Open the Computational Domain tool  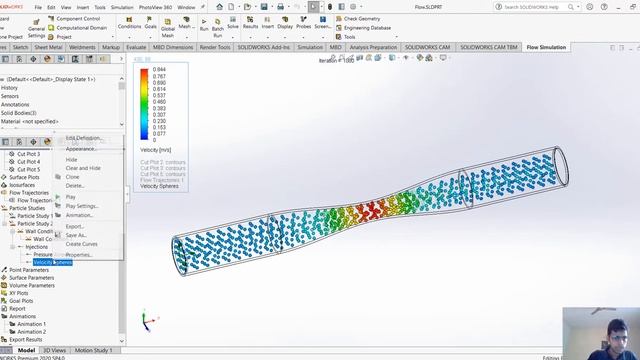pyautogui.click(x=78, y=28)
